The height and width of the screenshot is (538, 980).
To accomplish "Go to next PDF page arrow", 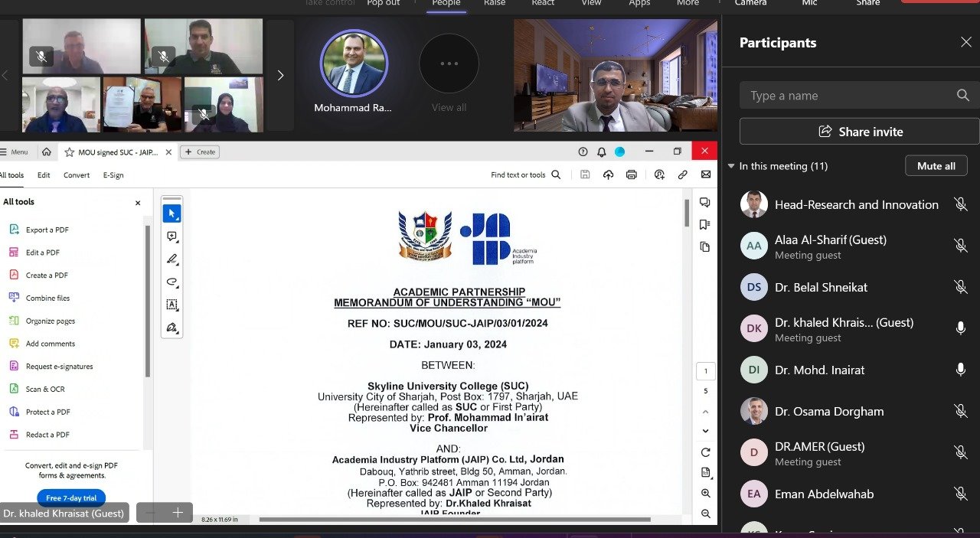I will (706, 432).
